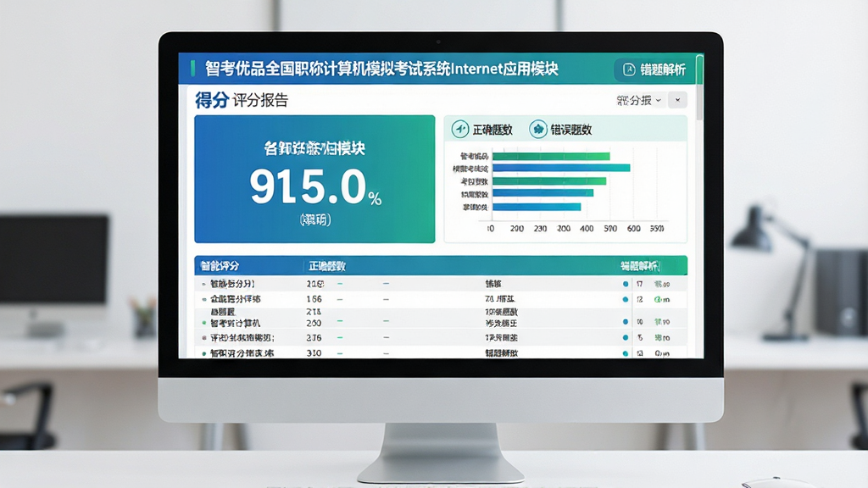Select the longest blue bar in the chart
This screenshot has height=488, width=868.
click(x=561, y=168)
